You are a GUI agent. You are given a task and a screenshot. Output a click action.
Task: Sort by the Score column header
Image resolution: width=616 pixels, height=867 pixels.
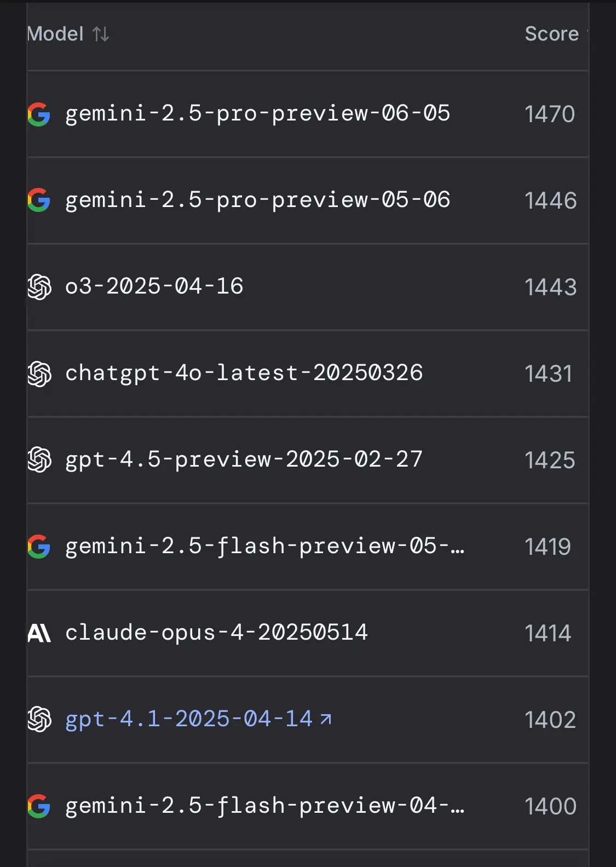pos(552,34)
